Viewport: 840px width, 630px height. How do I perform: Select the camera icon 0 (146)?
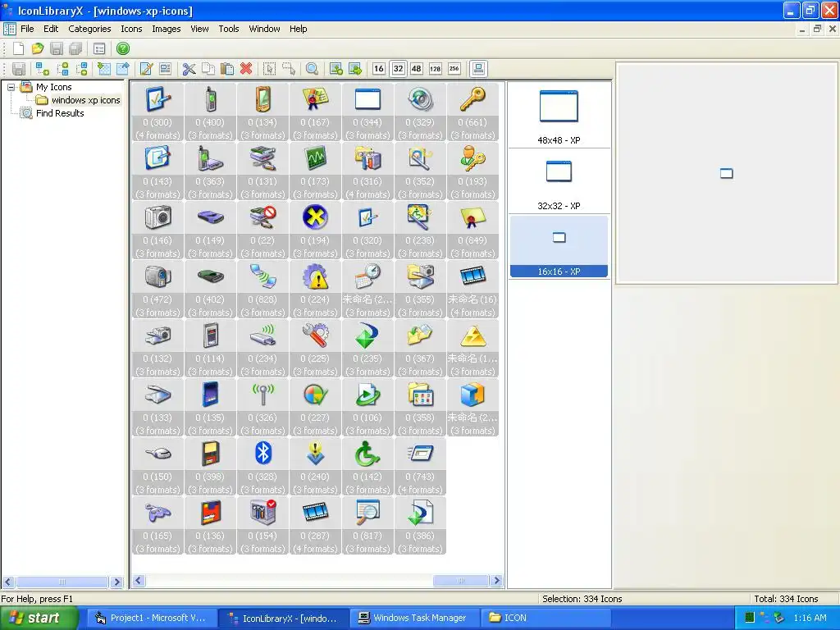click(x=158, y=231)
